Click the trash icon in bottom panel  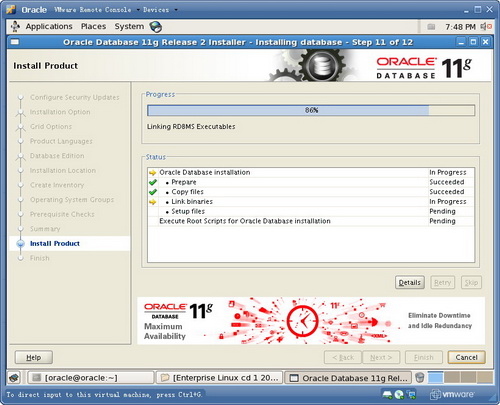pyautogui.click(x=420, y=378)
